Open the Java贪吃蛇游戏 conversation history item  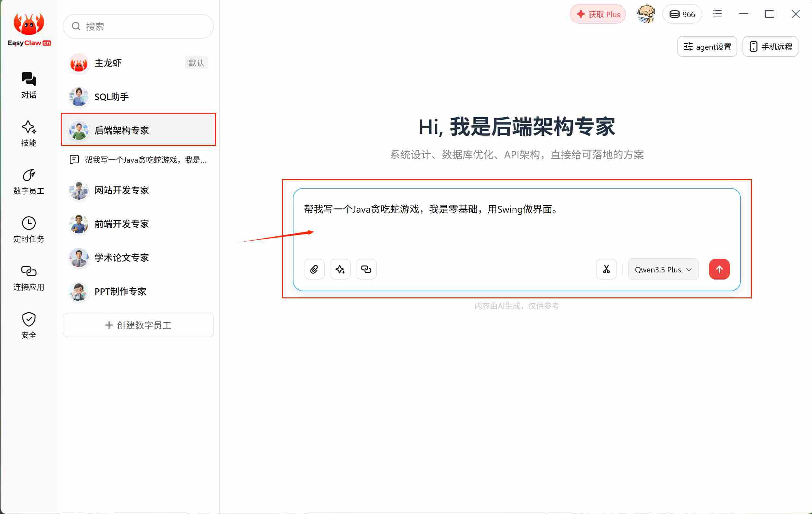(138, 159)
